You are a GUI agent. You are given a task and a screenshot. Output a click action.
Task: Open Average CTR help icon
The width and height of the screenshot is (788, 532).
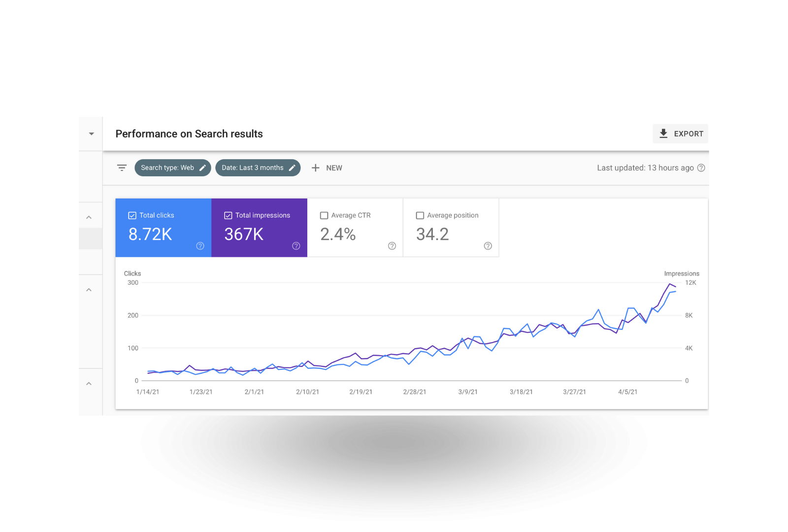click(x=392, y=246)
